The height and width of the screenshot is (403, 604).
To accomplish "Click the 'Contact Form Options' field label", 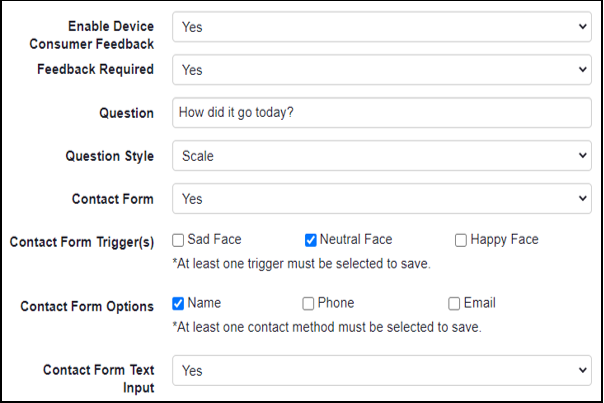I will [x=87, y=306].
